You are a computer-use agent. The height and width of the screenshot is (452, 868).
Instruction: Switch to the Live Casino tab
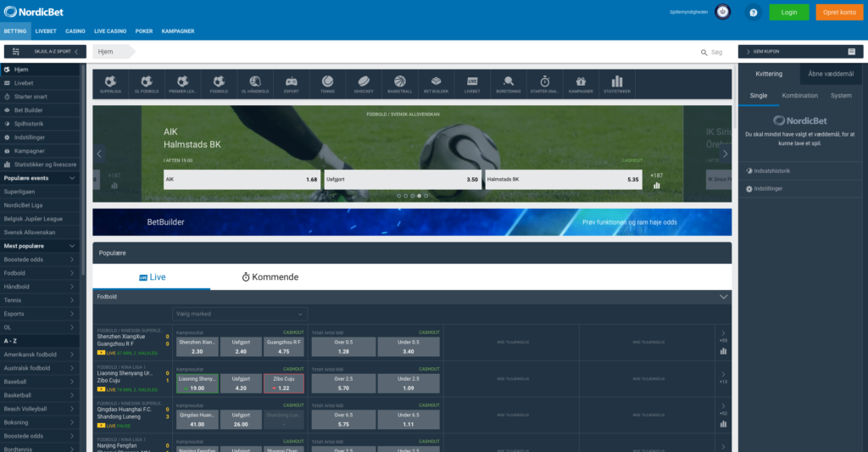click(x=110, y=31)
